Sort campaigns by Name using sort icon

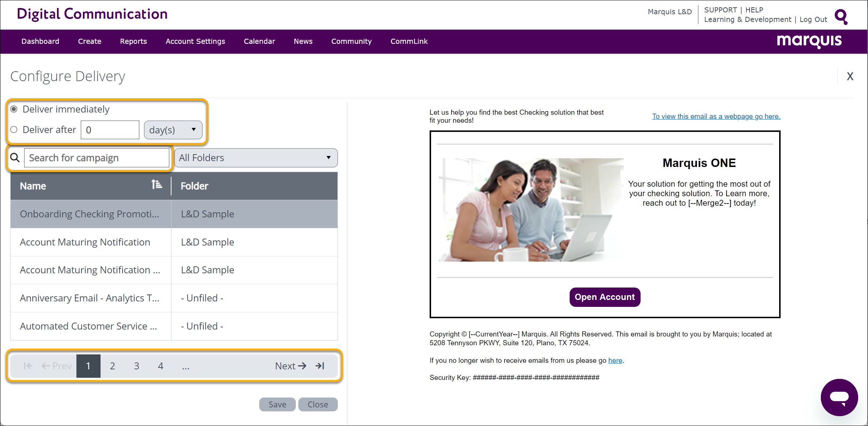(157, 185)
